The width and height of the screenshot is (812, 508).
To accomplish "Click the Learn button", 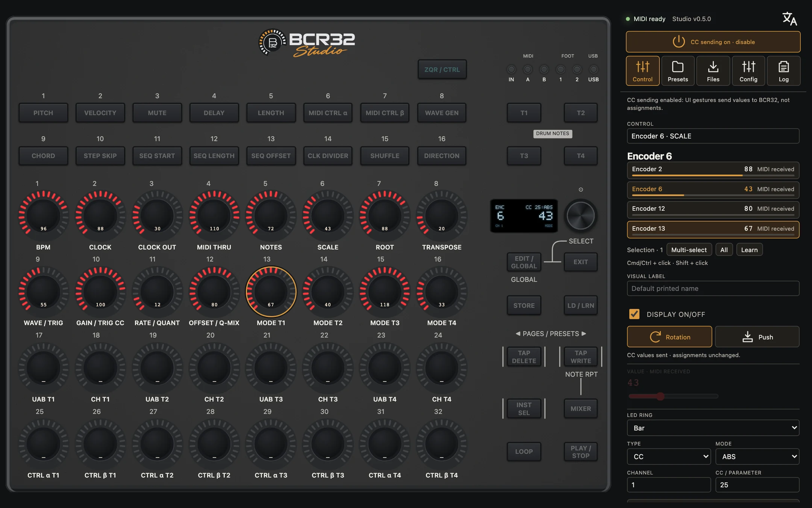I will click(x=749, y=250).
